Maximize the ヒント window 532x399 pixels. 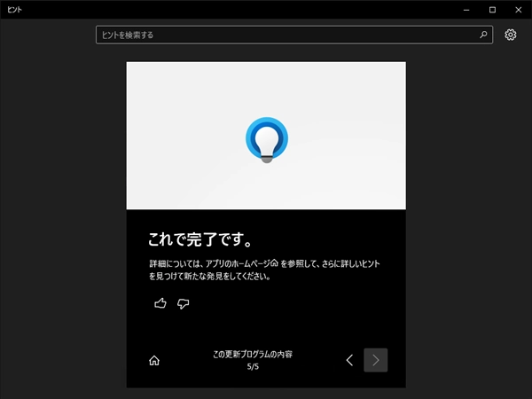tap(492, 10)
